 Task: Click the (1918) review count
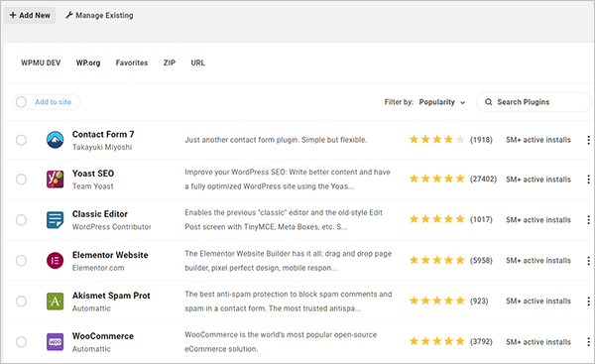tap(481, 140)
